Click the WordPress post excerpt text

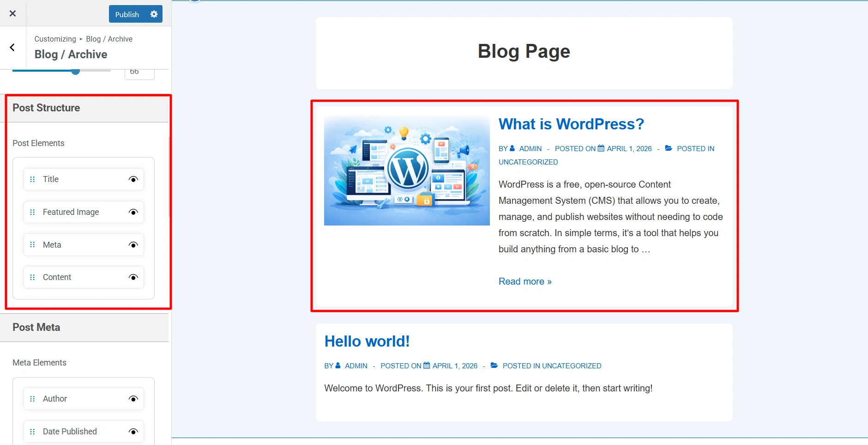[x=611, y=217]
